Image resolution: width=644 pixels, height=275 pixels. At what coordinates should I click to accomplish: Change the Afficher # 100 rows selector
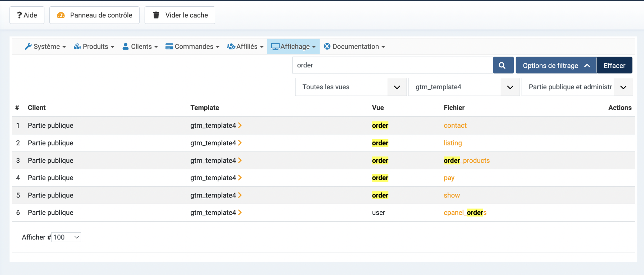coord(66,237)
